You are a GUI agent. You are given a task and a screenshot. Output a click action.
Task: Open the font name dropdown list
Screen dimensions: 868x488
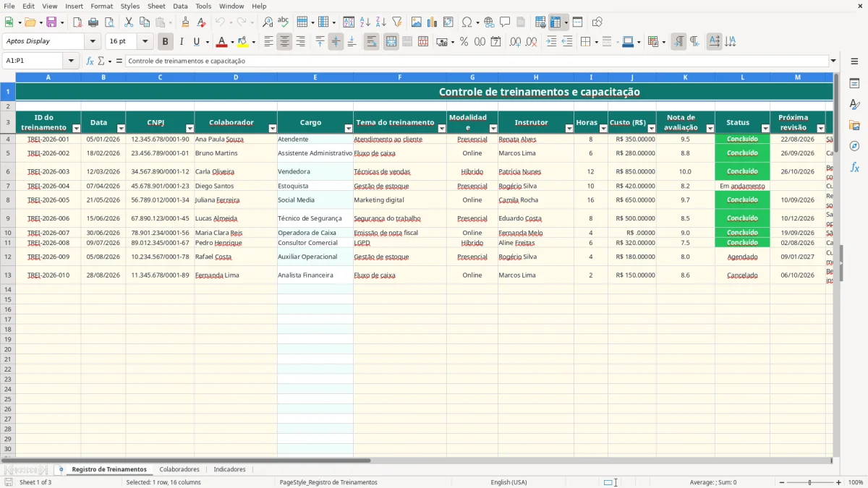pyautogui.click(x=93, y=42)
